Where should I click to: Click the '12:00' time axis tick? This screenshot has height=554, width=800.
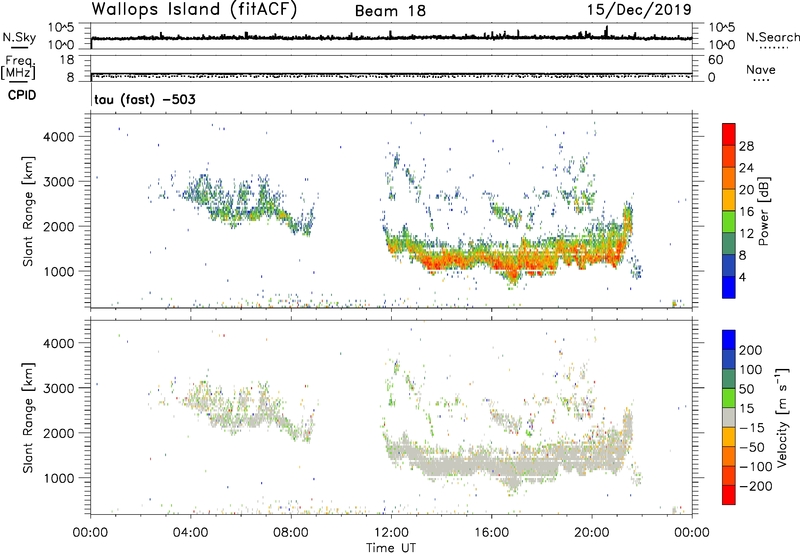391,533
